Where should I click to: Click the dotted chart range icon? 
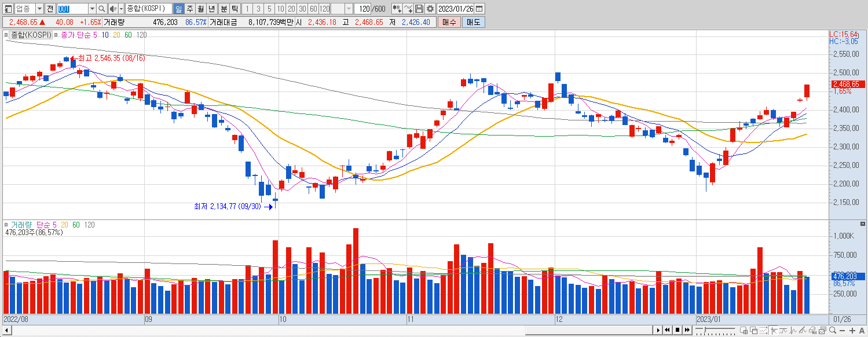(764, 331)
